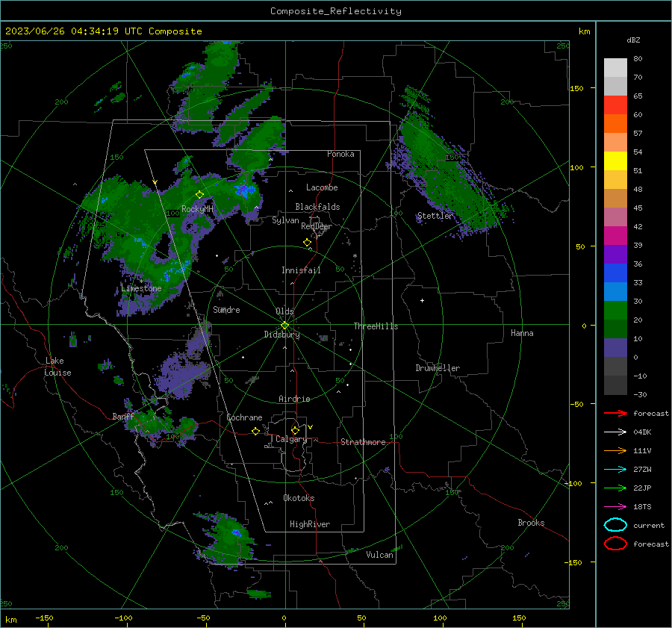This screenshot has height=628, width=672.
Task: Click the Blackfalds city label
Action: point(317,207)
